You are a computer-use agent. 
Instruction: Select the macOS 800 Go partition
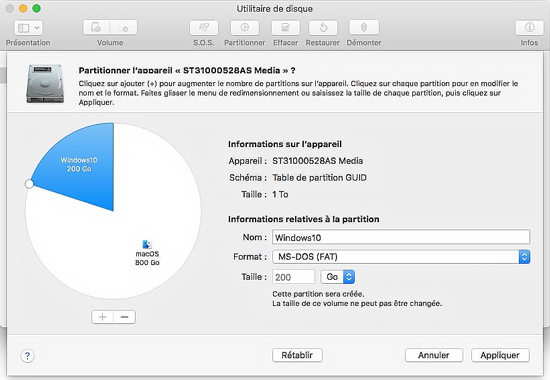(147, 258)
